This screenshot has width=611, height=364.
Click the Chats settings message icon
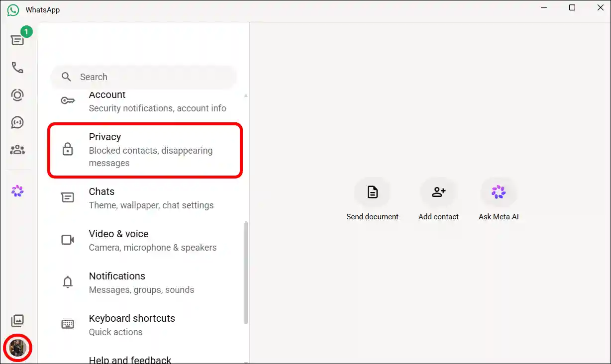tap(68, 197)
